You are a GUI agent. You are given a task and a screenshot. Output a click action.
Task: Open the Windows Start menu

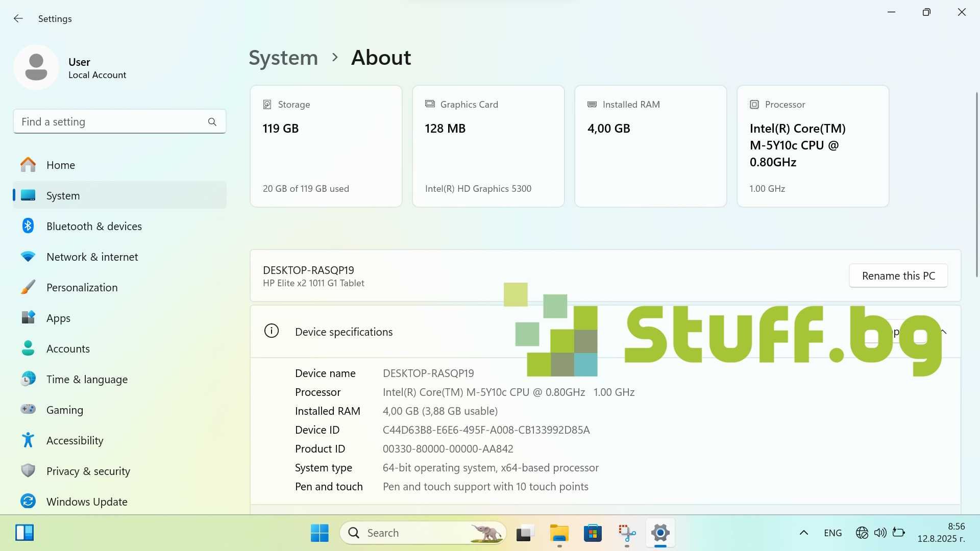(x=320, y=533)
